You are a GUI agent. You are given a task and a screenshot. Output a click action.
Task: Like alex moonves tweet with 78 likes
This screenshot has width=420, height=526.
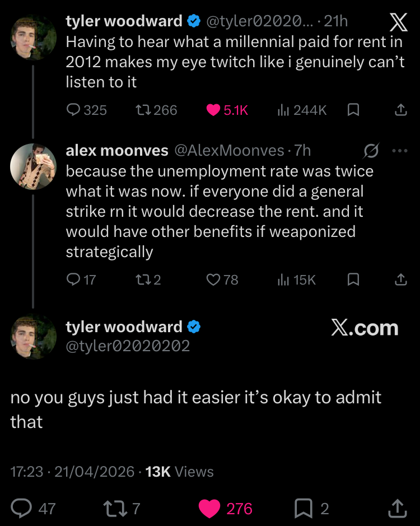(213, 279)
